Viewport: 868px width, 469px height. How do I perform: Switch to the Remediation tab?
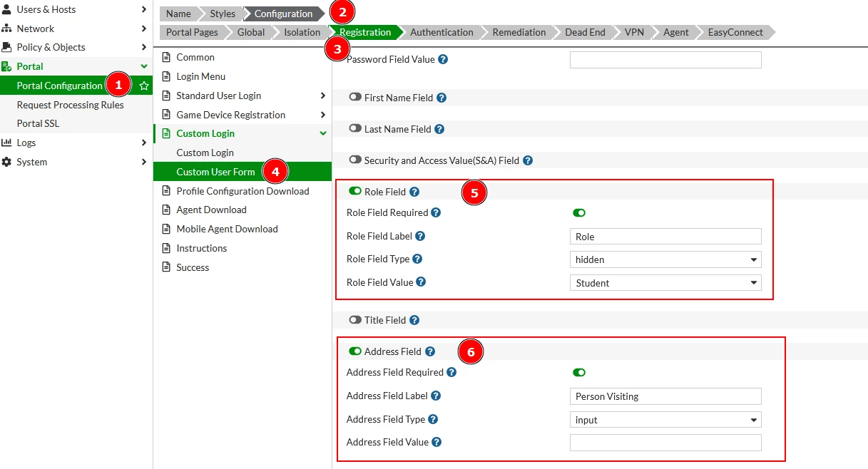519,32
